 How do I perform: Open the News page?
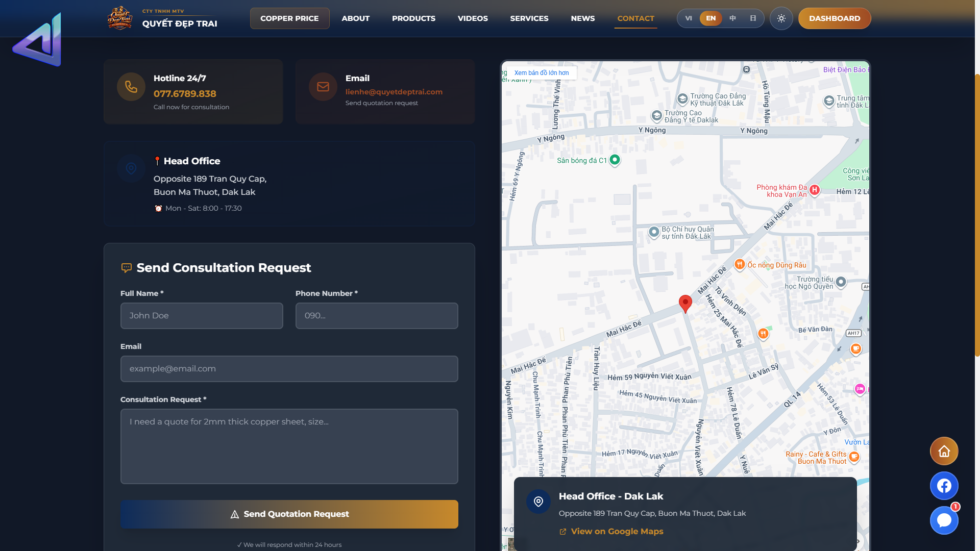[x=582, y=18]
